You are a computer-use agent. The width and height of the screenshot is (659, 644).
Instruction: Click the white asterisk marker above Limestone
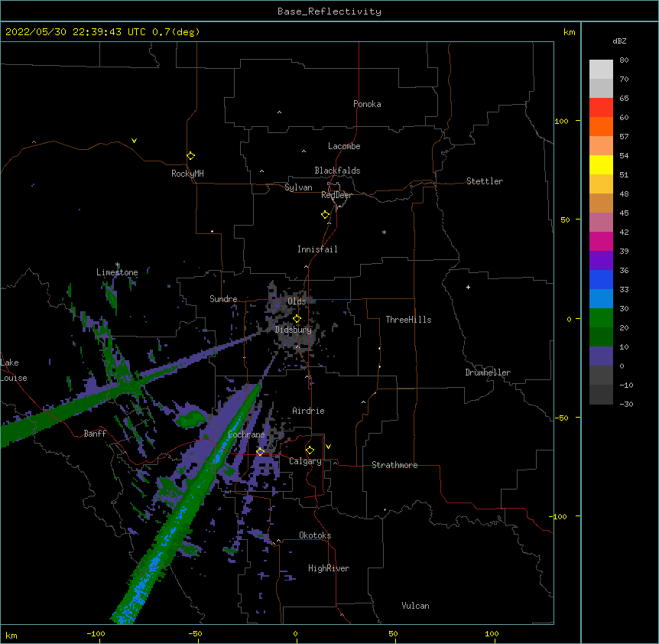(x=117, y=265)
